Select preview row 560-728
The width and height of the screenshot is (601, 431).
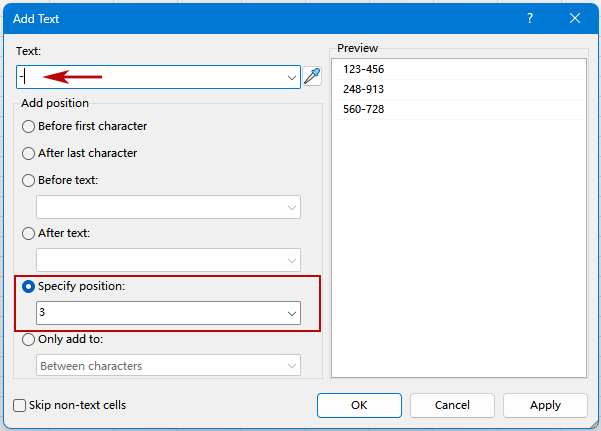[x=459, y=109]
